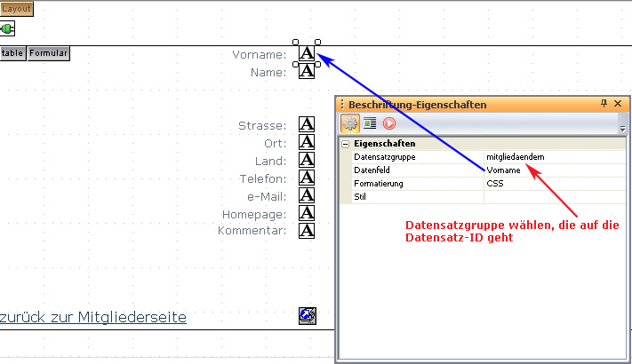Screen dimensions: 632x364
Task: Select the Kommentar label element icon
Action: [x=307, y=230]
